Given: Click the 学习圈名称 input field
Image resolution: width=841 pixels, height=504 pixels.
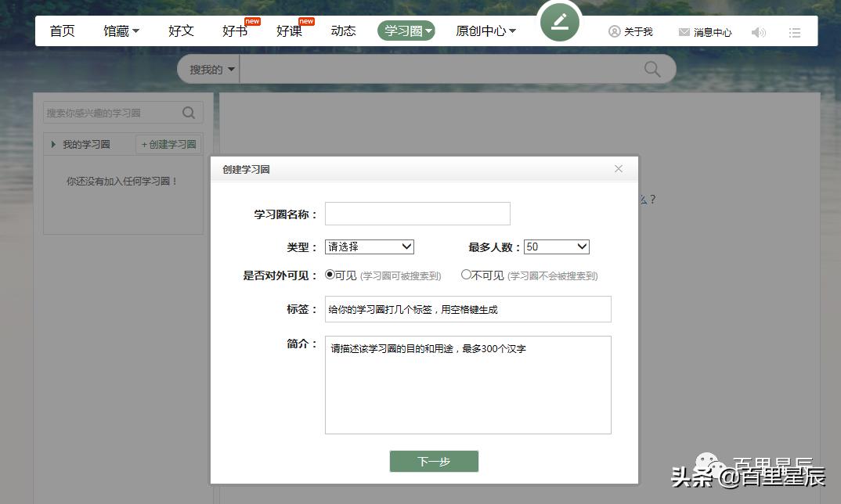Looking at the screenshot, I should 417,214.
